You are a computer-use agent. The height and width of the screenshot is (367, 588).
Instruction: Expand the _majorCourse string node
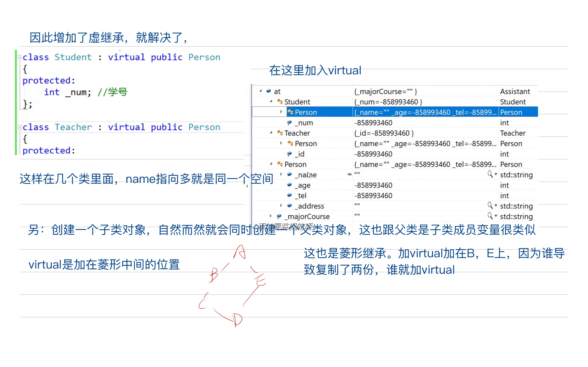[x=271, y=216]
